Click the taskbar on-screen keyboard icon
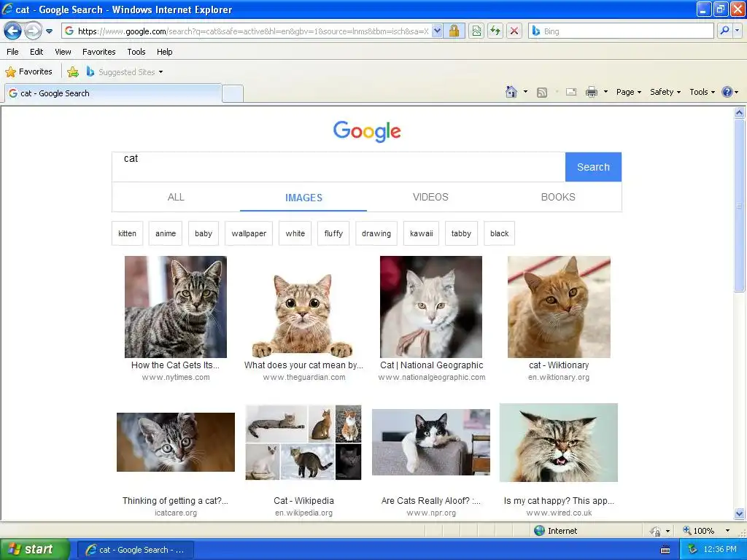The width and height of the screenshot is (747, 560). pos(665,550)
